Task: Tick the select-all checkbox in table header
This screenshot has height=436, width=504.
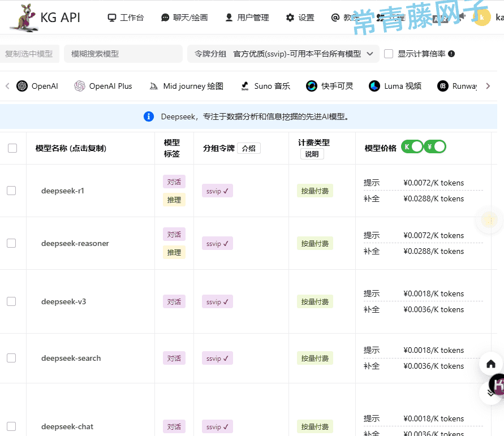Action: (x=12, y=148)
